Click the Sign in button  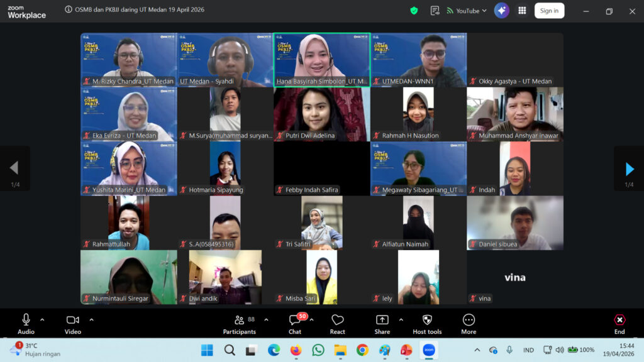(x=549, y=10)
